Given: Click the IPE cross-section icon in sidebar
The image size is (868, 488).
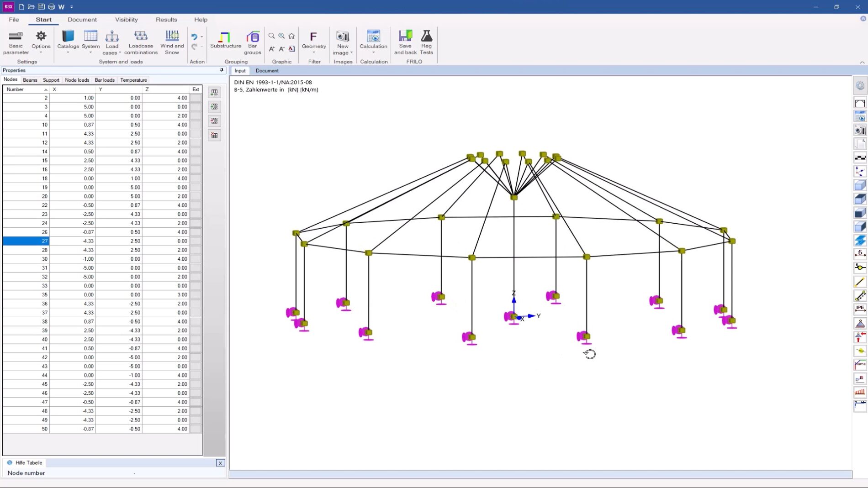Looking at the screenshot, I should point(860,309).
